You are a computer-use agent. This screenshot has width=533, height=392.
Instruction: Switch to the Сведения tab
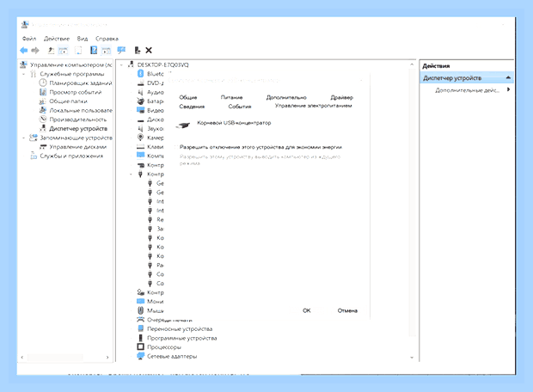tap(192, 107)
